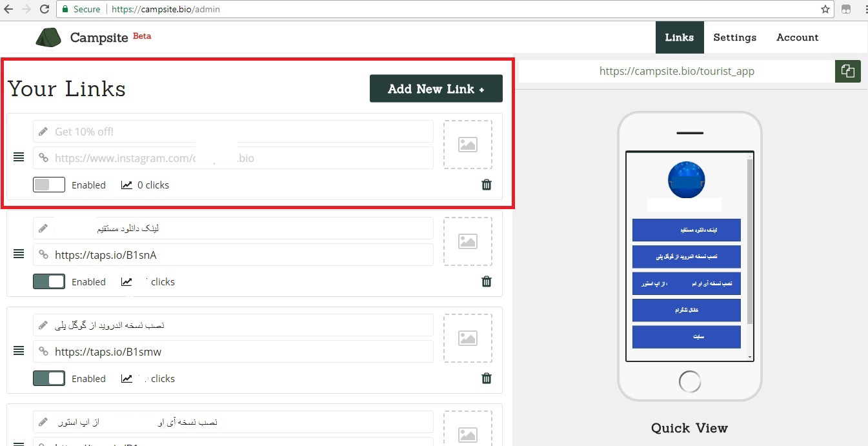This screenshot has height=446, width=868.
Task: Delete the taps.io/B1snA link via trash icon
Action: 487,281
